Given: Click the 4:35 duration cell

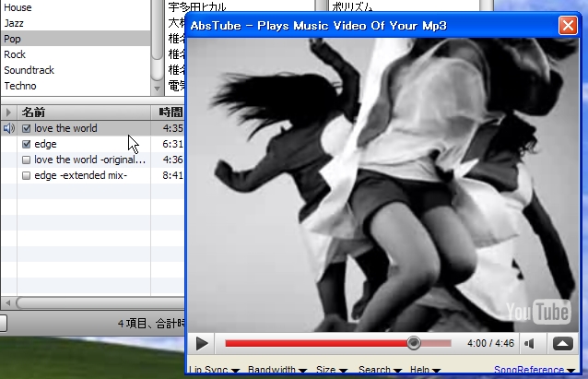Looking at the screenshot, I should click(x=172, y=128).
